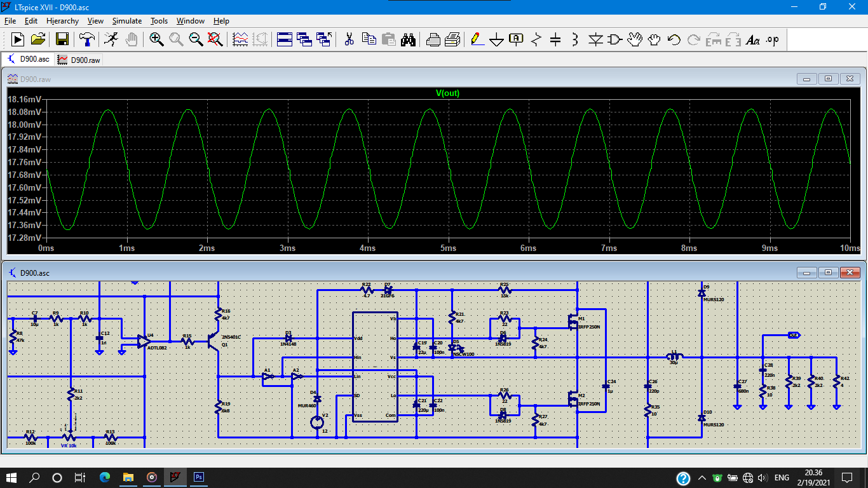Open the File menu
This screenshot has height=488, width=868.
10,21
